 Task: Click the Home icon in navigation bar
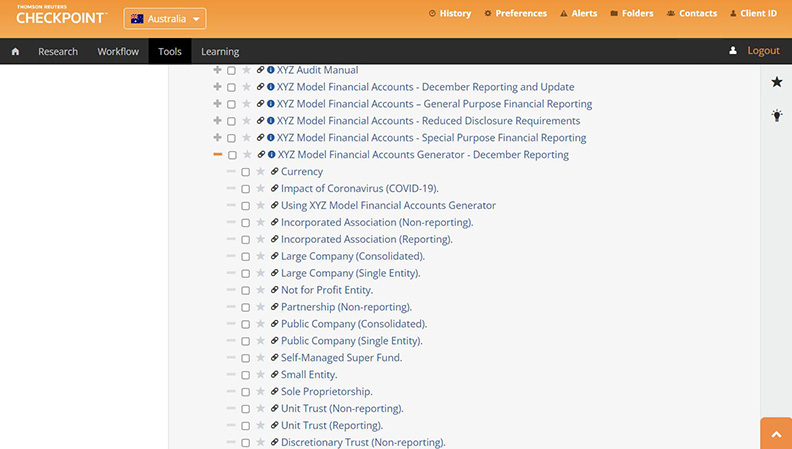coord(15,51)
